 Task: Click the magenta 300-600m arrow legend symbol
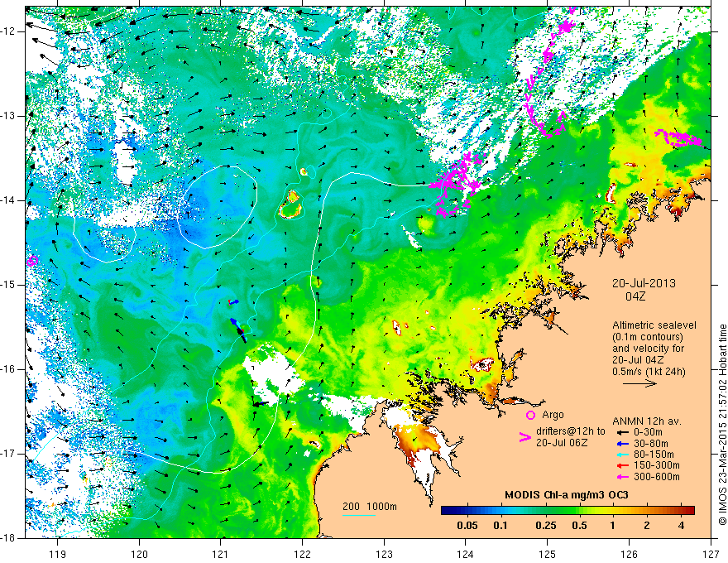(622, 477)
